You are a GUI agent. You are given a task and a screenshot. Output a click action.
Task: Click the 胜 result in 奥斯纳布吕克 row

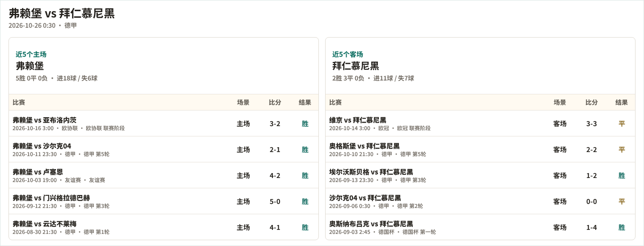(622, 227)
